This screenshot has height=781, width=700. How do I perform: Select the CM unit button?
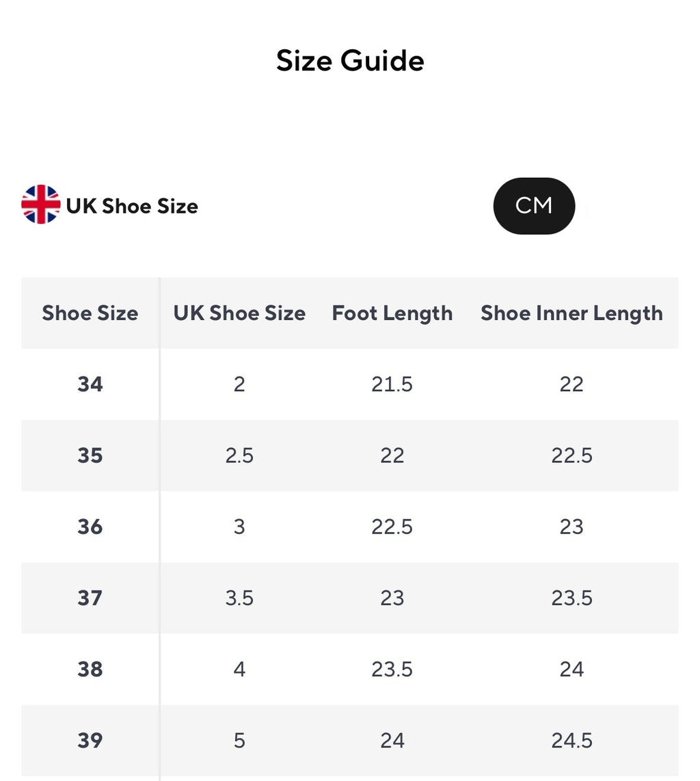(535, 206)
